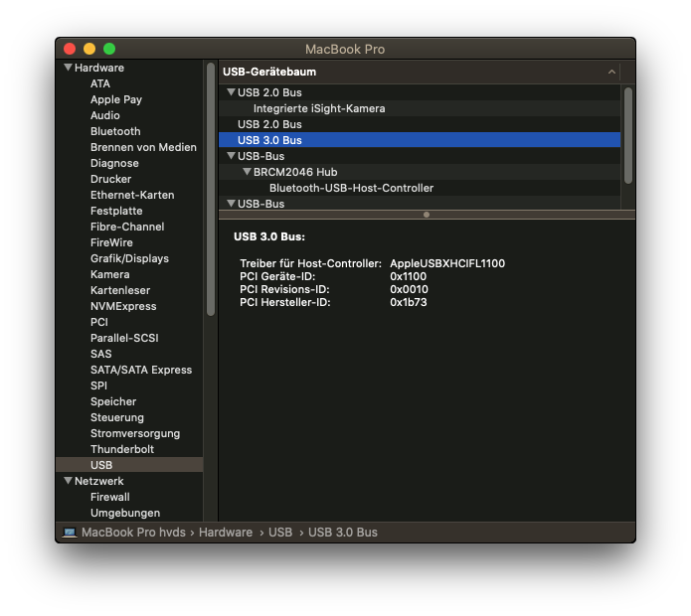Screen dimensions: 691x616
Task: Click the PCI Revisions-ID value 0x0010
Action: (x=409, y=289)
